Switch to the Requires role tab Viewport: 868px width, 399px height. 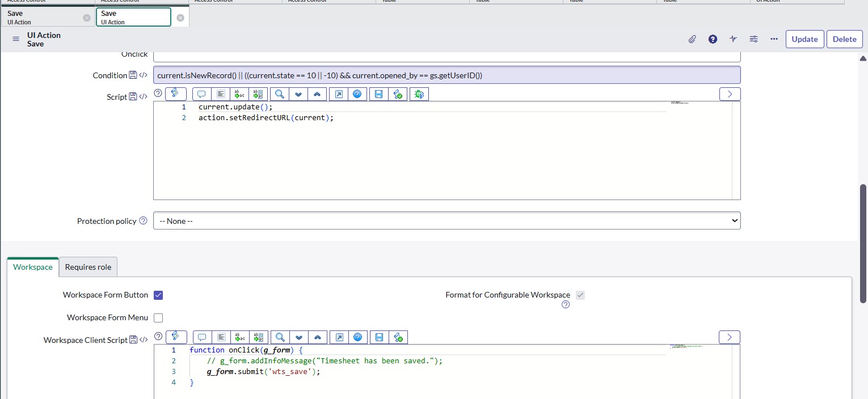(88, 267)
